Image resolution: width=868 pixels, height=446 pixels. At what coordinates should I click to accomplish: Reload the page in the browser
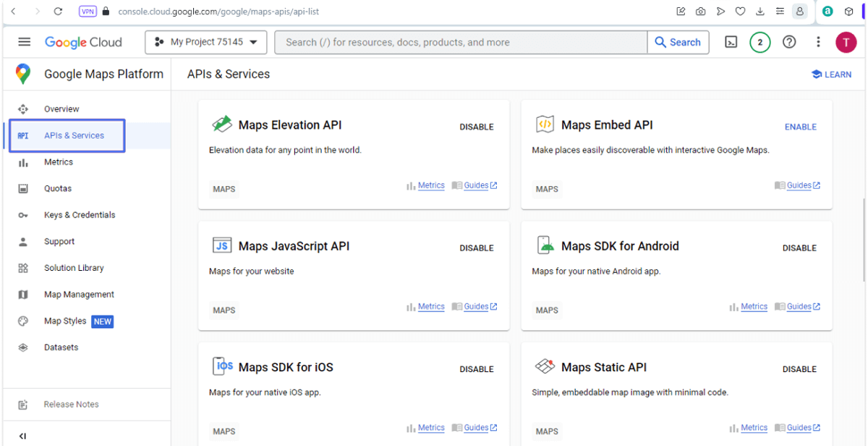point(59,12)
